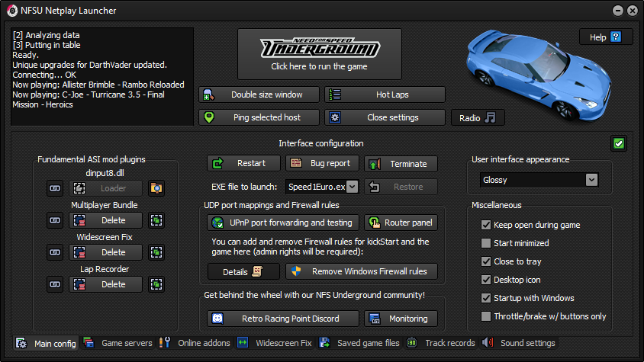Click the blue sports car image
The image size is (644, 362).
[x=539, y=75]
